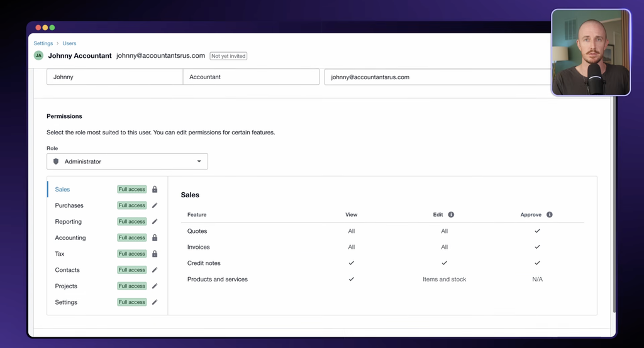The height and width of the screenshot is (348, 644).
Task: Click Full access badge for Contacts
Action: coord(132,269)
